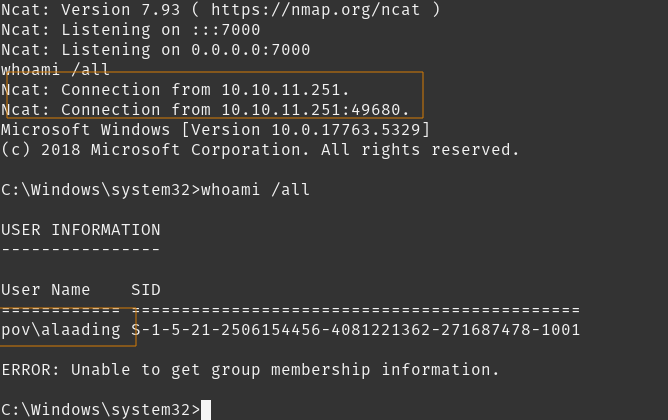668x420 pixels.
Task: Click the cursor at the last prompt
Action: tap(206, 409)
